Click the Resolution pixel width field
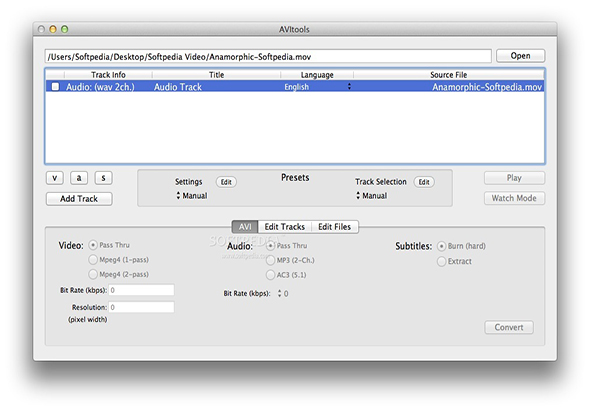590x411 pixels. [141, 307]
